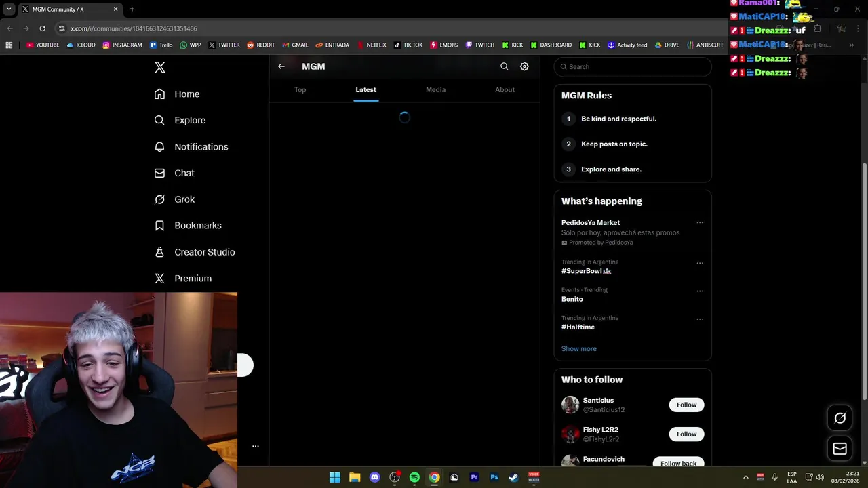Open Premiere Pro from the taskbar
The image size is (868, 488).
tap(474, 477)
